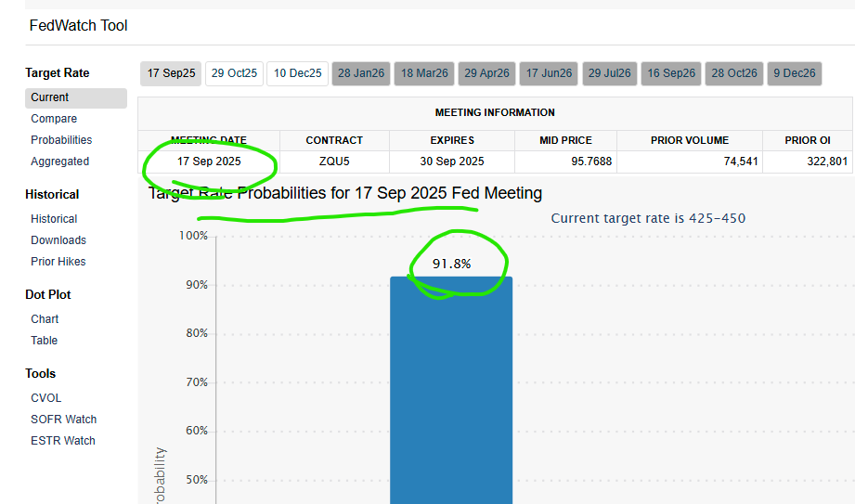Open the Historical link under Historical section
The height and width of the screenshot is (504, 855).
pos(54,219)
